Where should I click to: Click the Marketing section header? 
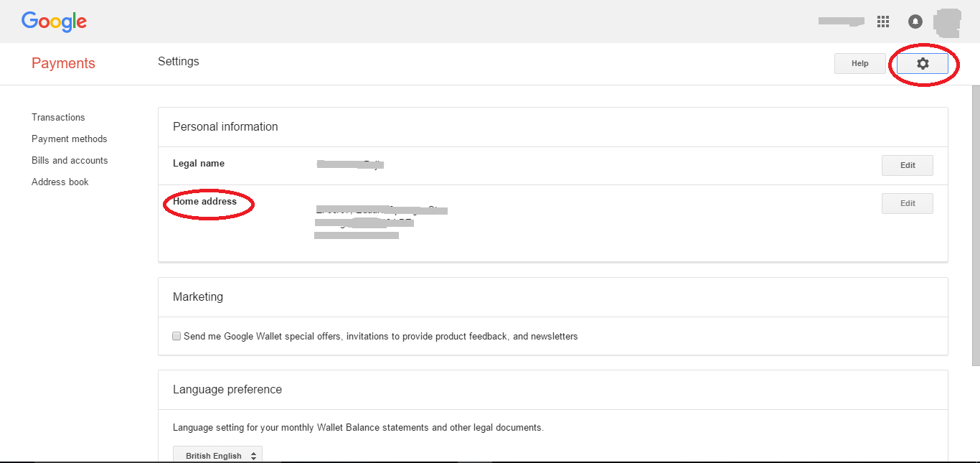click(198, 297)
